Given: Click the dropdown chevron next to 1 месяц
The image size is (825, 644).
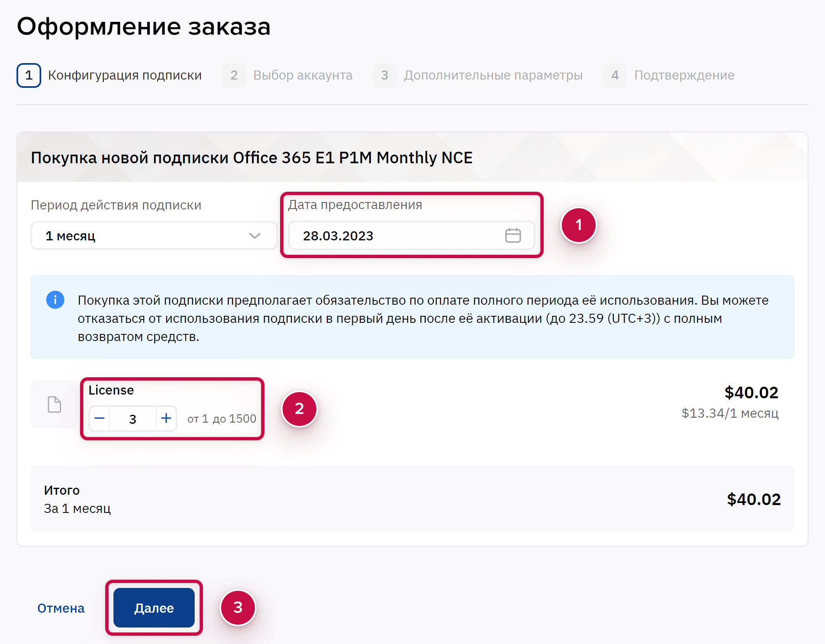Looking at the screenshot, I should click(255, 235).
